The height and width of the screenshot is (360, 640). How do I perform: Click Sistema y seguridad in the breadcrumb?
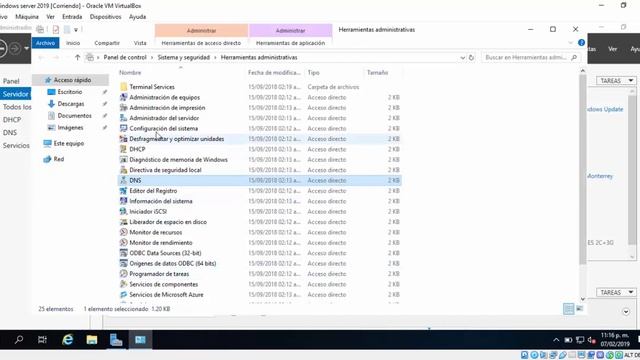click(184, 58)
